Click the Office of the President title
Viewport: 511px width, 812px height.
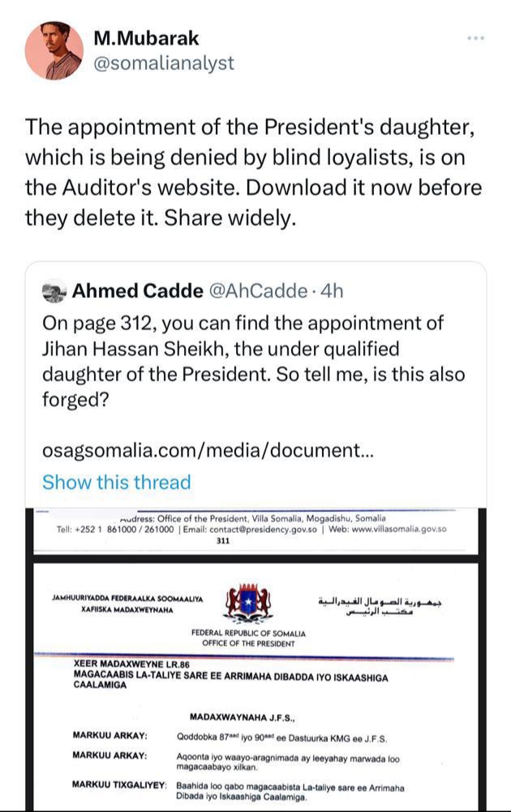pos(248,643)
